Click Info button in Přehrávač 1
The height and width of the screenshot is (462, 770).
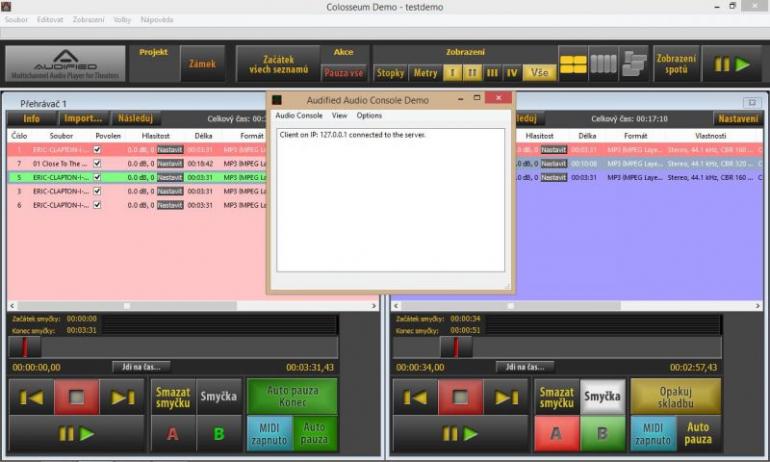pyautogui.click(x=31, y=118)
